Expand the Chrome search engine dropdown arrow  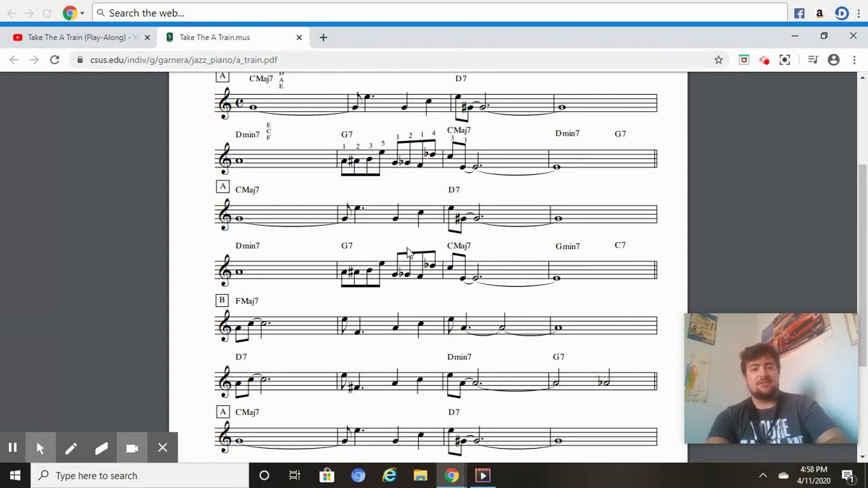(x=82, y=13)
